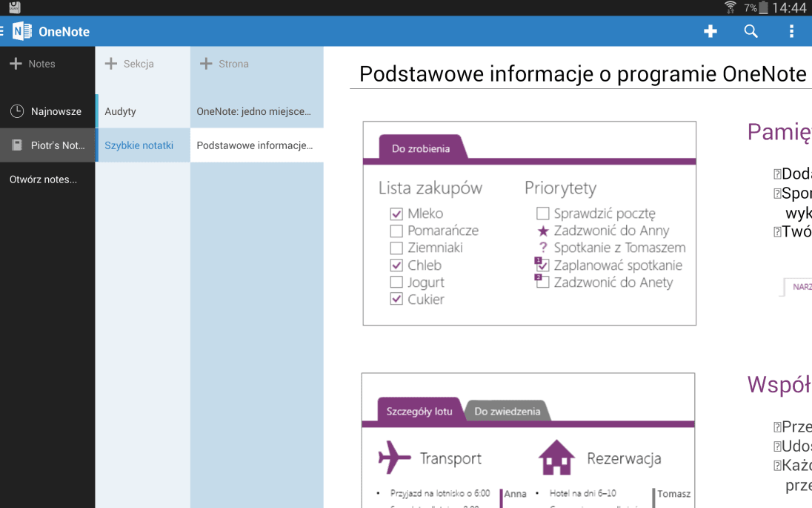This screenshot has height=508, width=812.
Task: Add a new notebook with Notes plus
Action: tap(33, 64)
